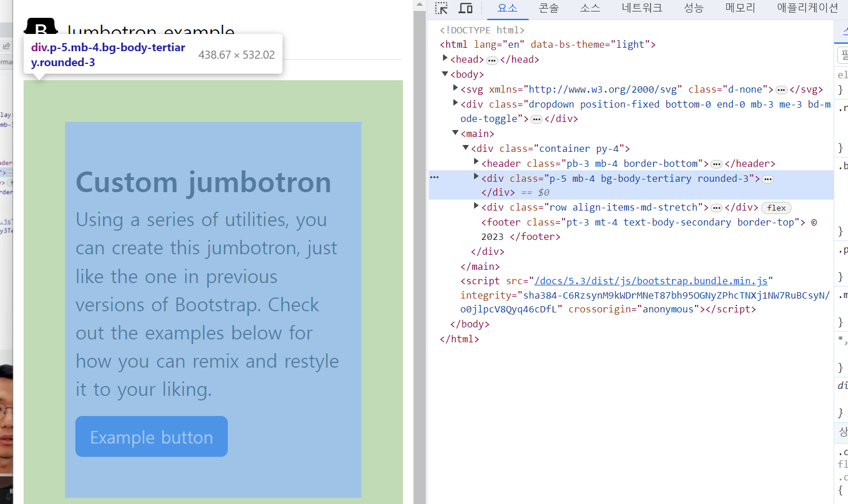Click ellipsis inside the head element

(492, 60)
